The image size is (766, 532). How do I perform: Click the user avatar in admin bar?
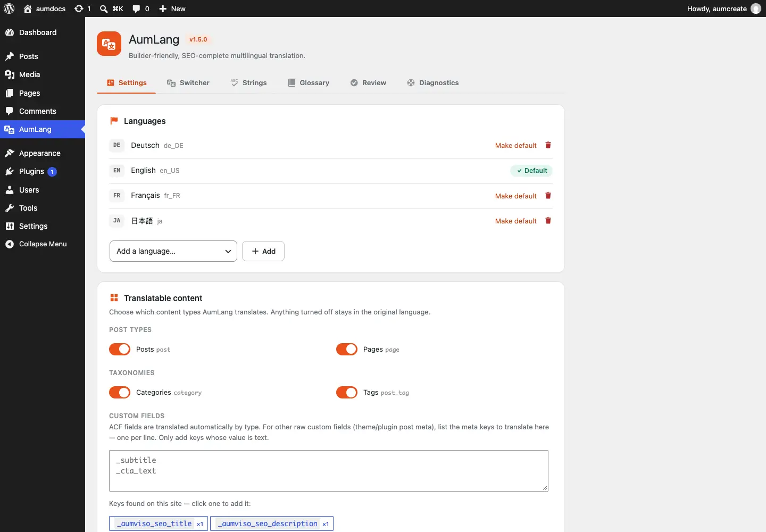click(756, 9)
